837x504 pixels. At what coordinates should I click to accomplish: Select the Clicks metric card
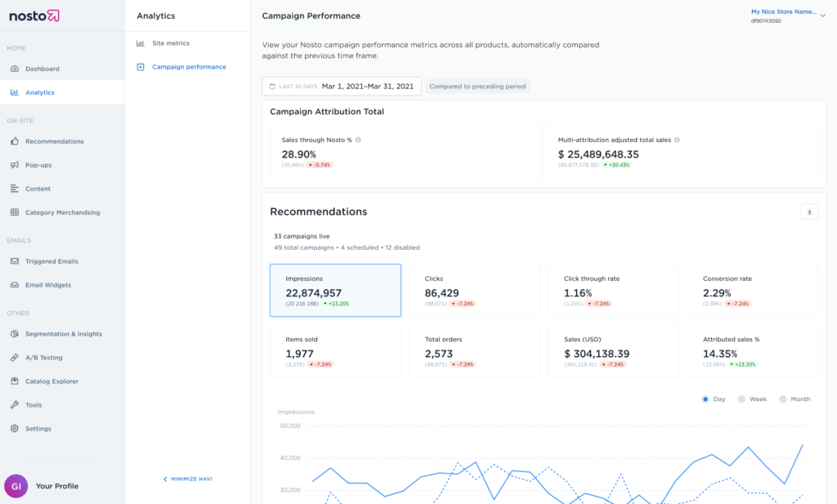(474, 290)
